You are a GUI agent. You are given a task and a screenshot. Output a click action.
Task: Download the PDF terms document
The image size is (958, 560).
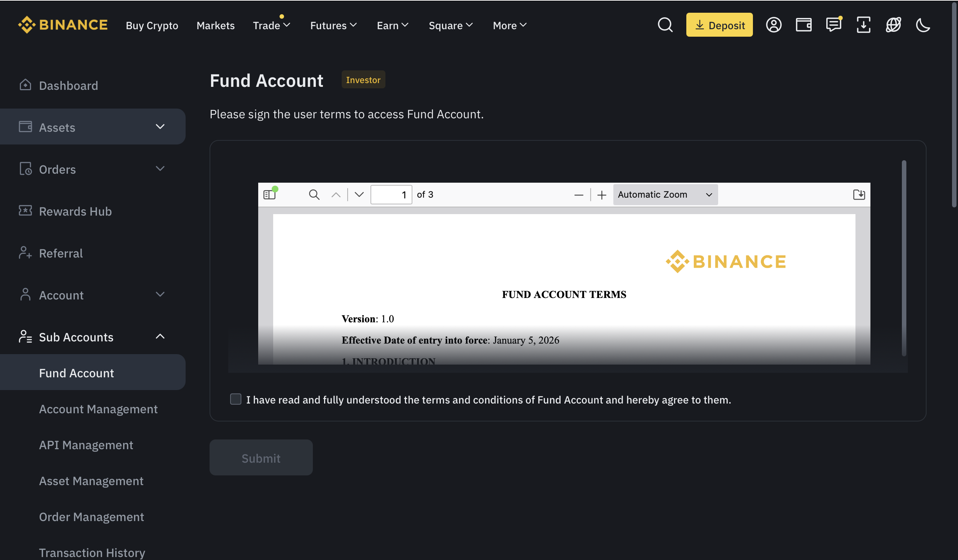pos(859,195)
